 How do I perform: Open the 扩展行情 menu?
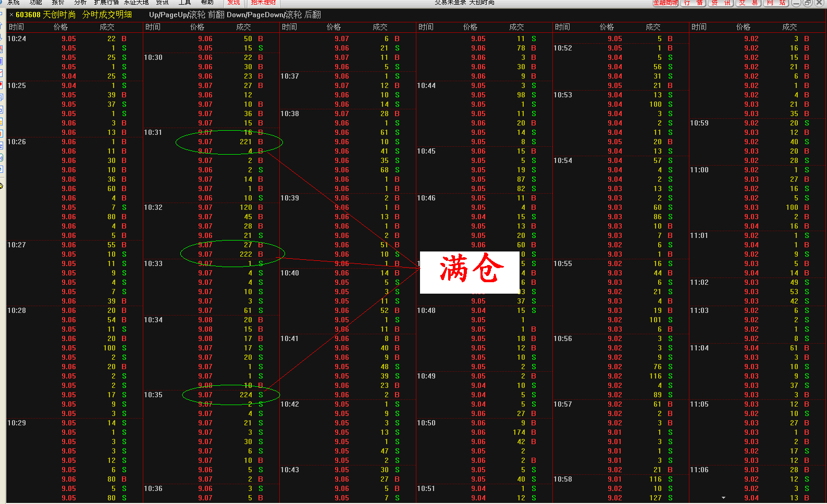coord(106,3)
